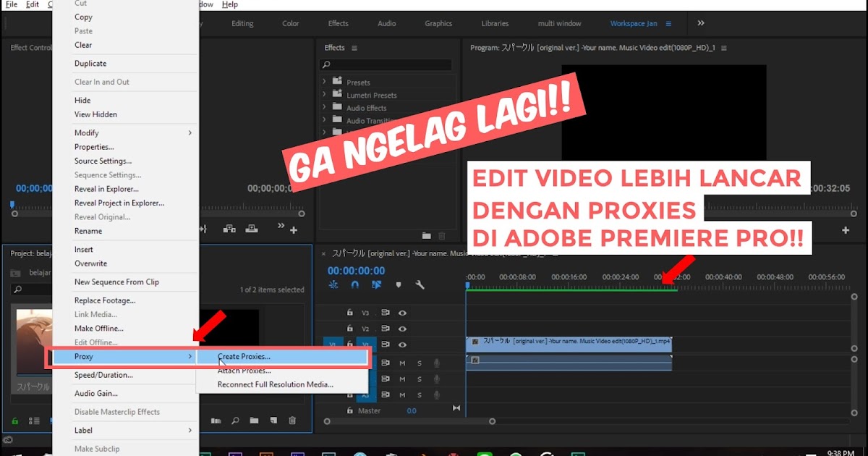Toggle the lock on track V3
This screenshot has width=868, height=456.
coord(350,313)
